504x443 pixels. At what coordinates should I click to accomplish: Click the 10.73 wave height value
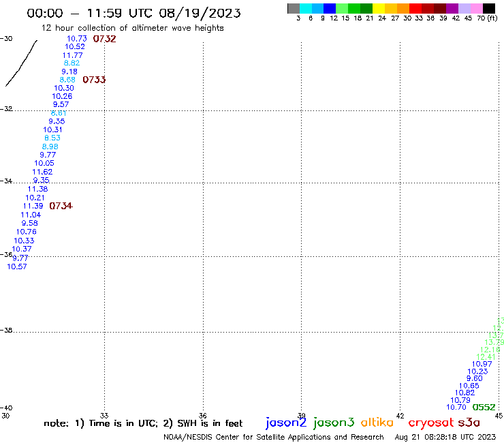[77, 39]
